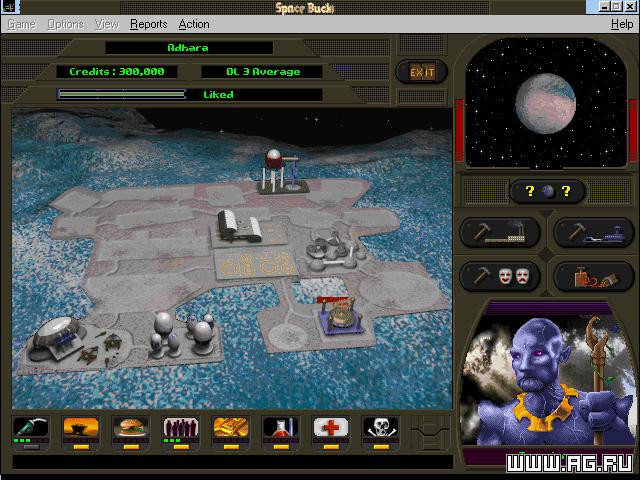
Task: Click the EXIT button
Action: 422,73
